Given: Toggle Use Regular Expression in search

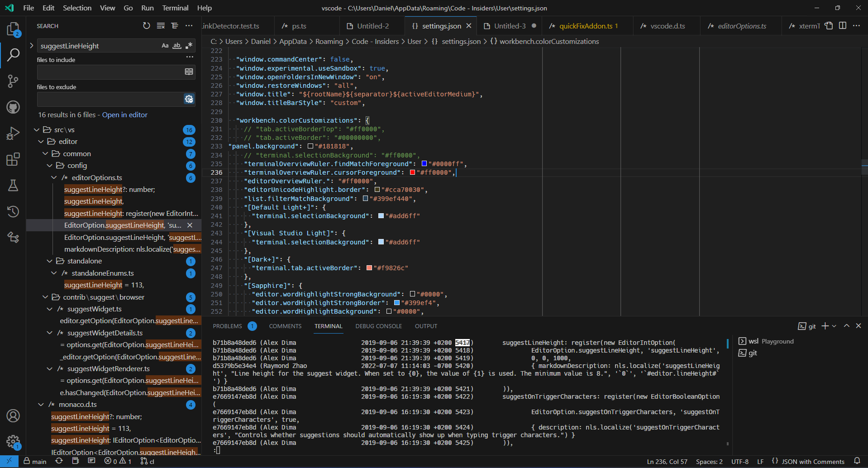Looking at the screenshot, I should [189, 45].
